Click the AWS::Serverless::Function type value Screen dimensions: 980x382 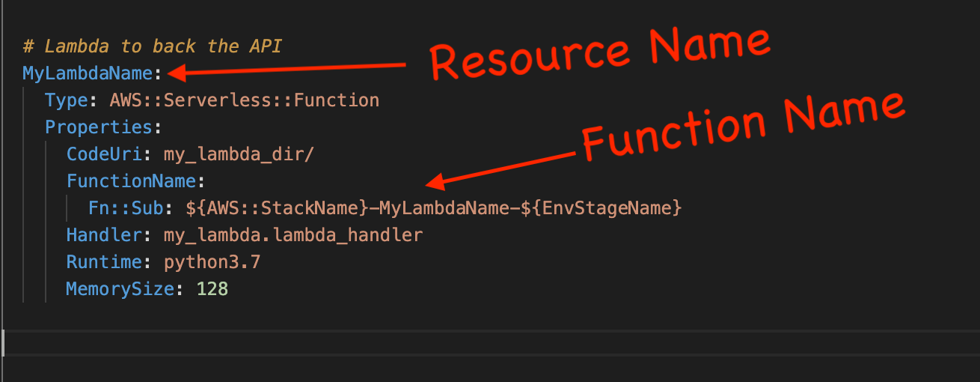pyautogui.click(x=245, y=100)
